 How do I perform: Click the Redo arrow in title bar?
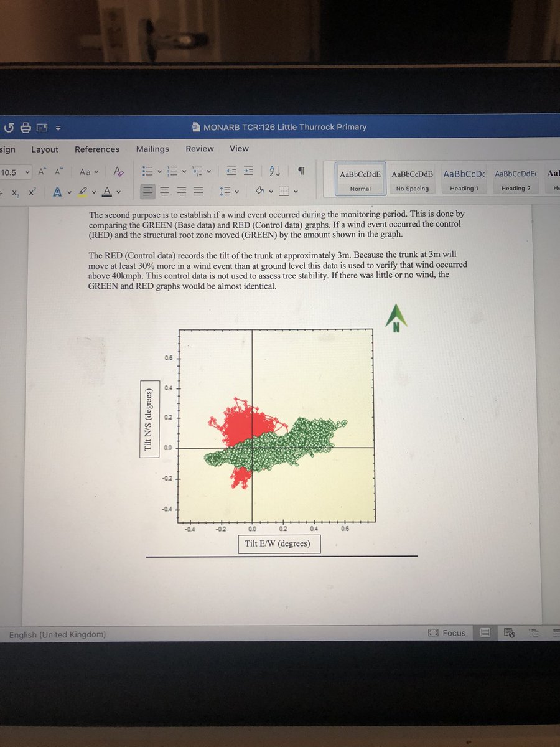coord(9,128)
